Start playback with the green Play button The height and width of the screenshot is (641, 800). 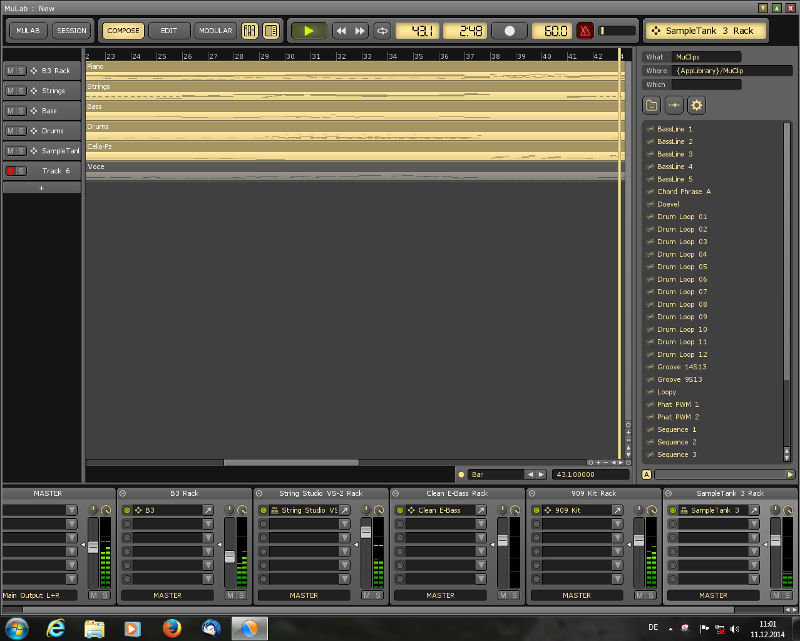pos(308,31)
